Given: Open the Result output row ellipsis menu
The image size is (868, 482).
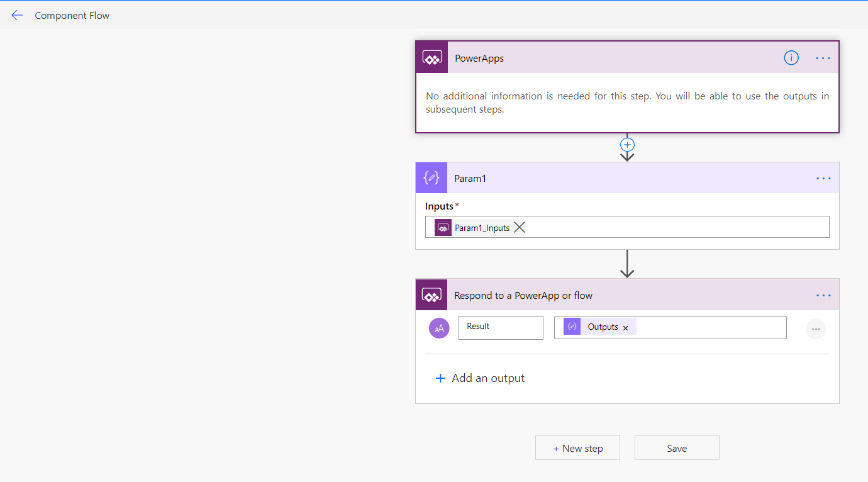Looking at the screenshot, I should pos(816,328).
